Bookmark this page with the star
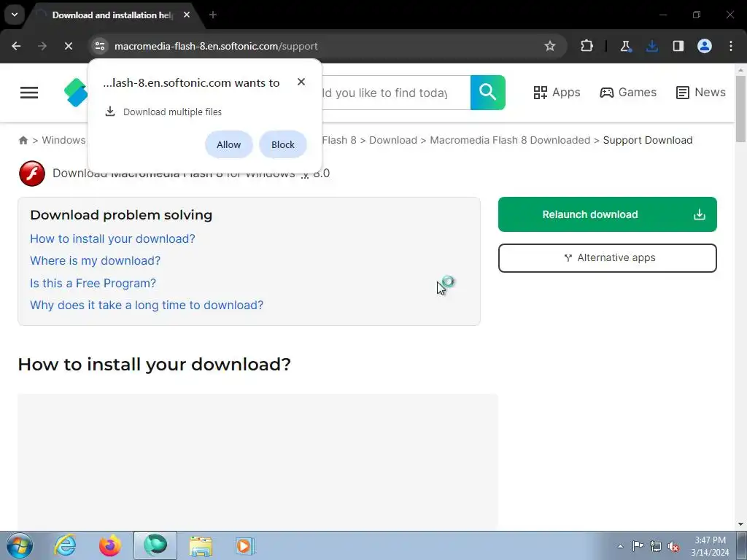The image size is (747, 560). [x=550, y=46]
